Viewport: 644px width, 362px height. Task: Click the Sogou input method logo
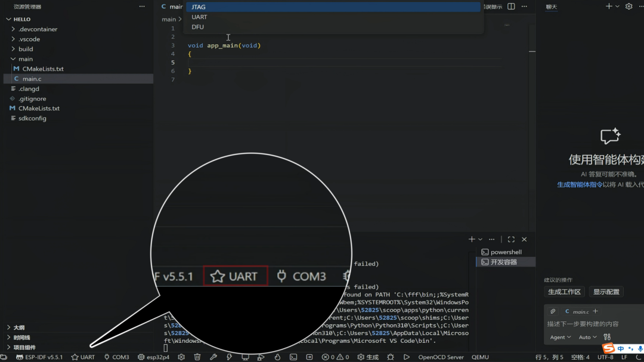point(608,348)
